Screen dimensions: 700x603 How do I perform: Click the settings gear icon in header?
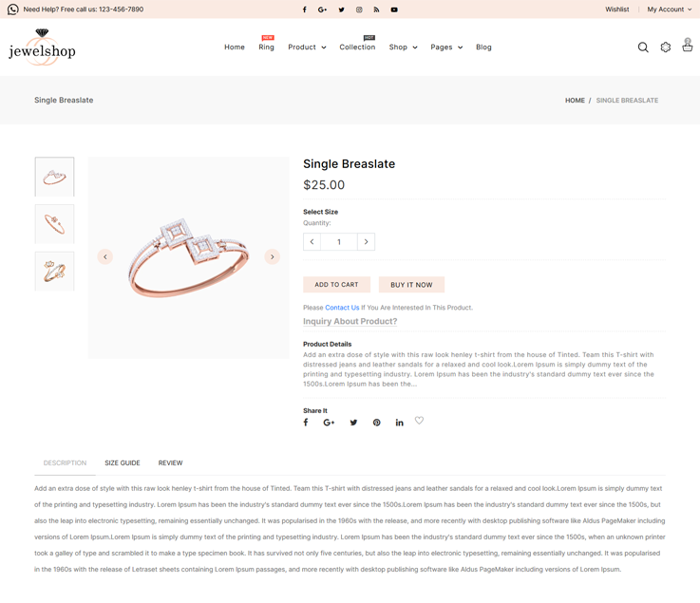[666, 47]
